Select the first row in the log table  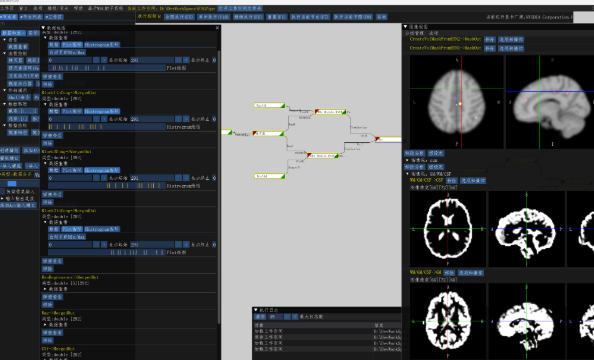pos(328,331)
